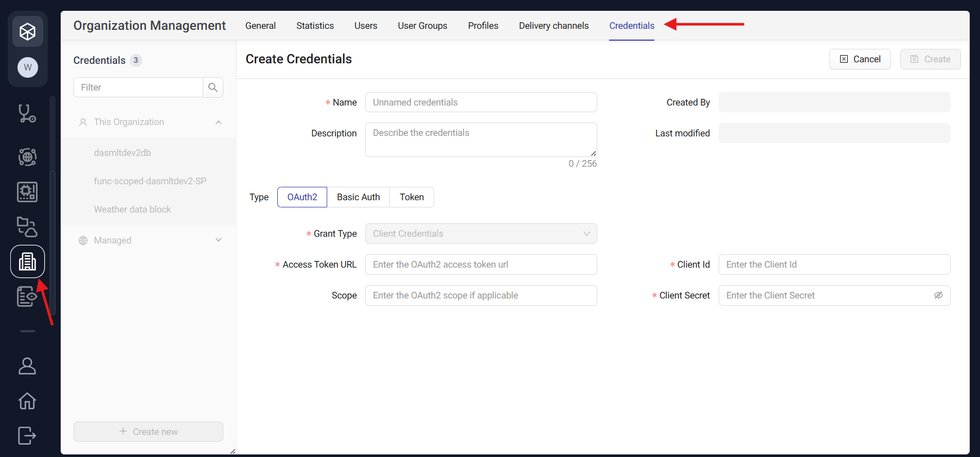Click the folder cloud storage icon
Screen dimensions: 980x457
click(27, 227)
